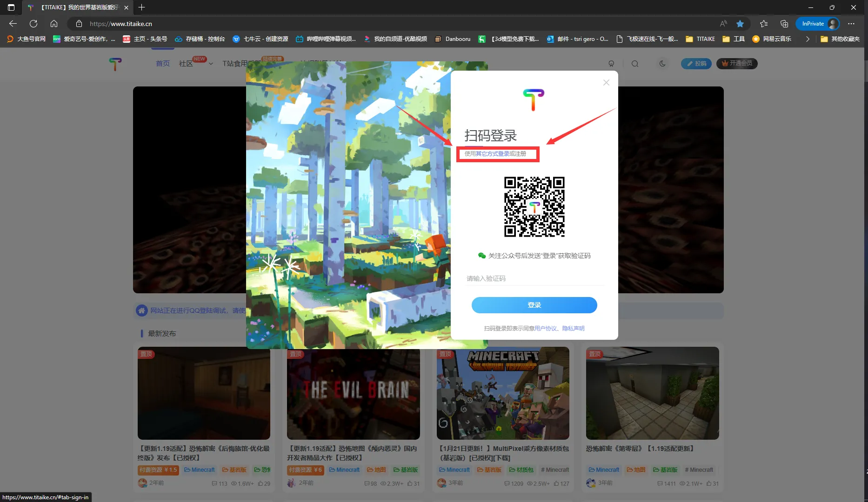Viewport: 868px width, 502px height.
Task: Click the 其它方式登录 link
Action: [492, 154]
